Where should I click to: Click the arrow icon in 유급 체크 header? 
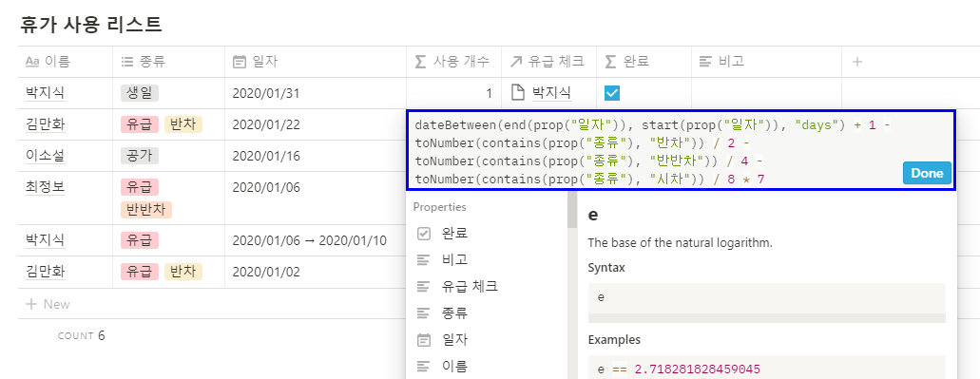(x=515, y=62)
